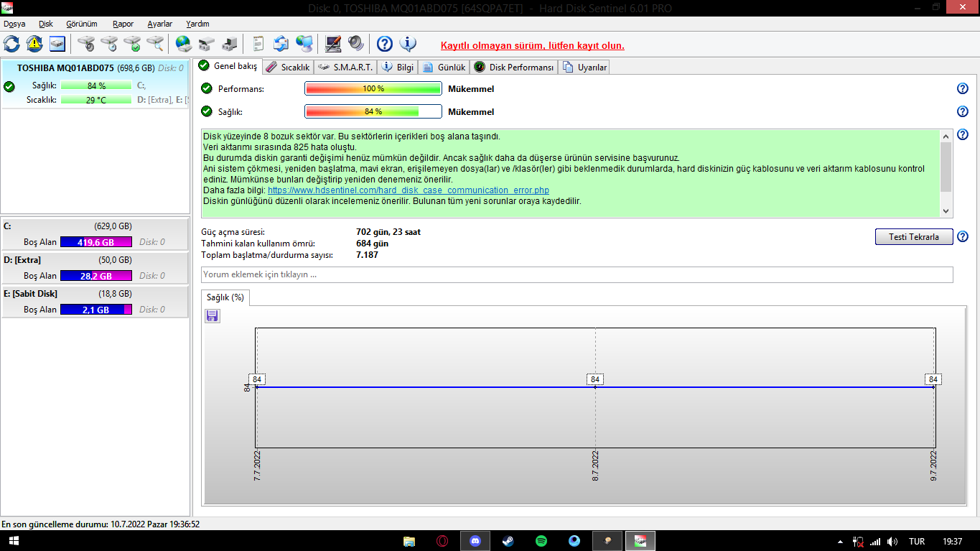Screen dimensions: 980x551
Task: Click the help icon next to Performans
Action: [x=963, y=89]
